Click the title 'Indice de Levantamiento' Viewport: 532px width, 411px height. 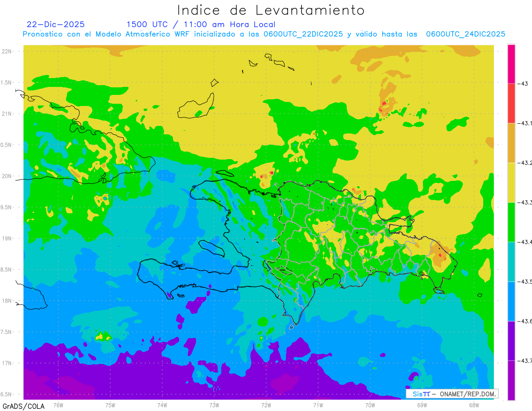(x=271, y=10)
